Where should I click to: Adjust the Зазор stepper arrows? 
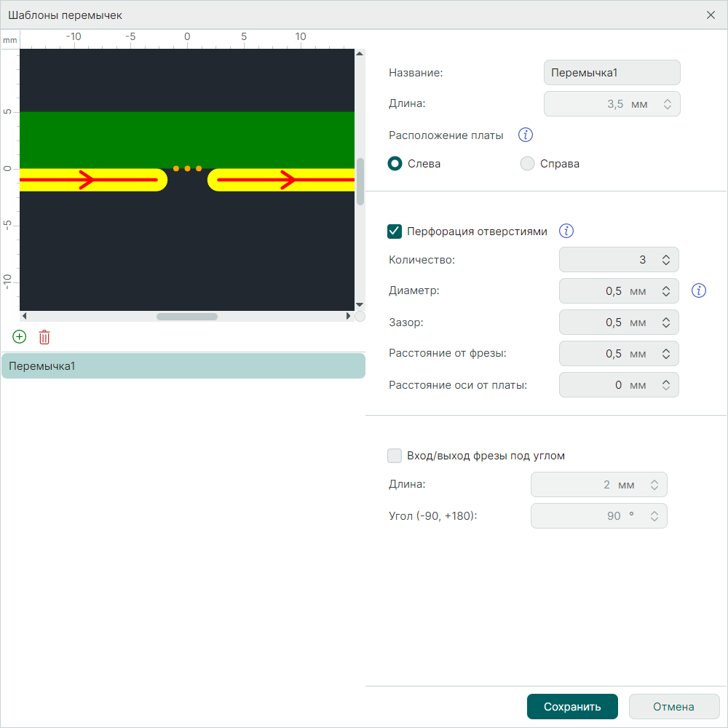coord(666,323)
